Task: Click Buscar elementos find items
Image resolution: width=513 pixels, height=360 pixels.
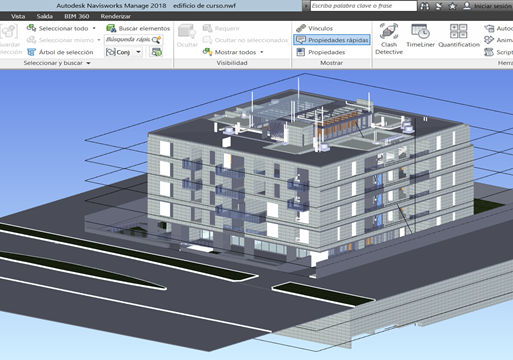Action: pos(138,28)
